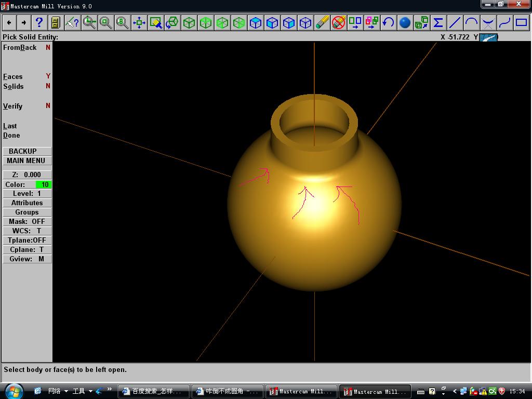Image resolution: width=532 pixels, height=399 pixels.
Task: Open the Translate squares-arrow icon
Action: tap(355, 23)
